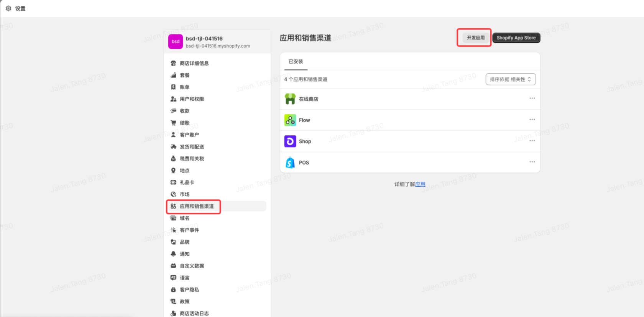The height and width of the screenshot is (317, 644).
Task: Navigate to 发货和配送 settings
Action: click(x=192, y=147)
